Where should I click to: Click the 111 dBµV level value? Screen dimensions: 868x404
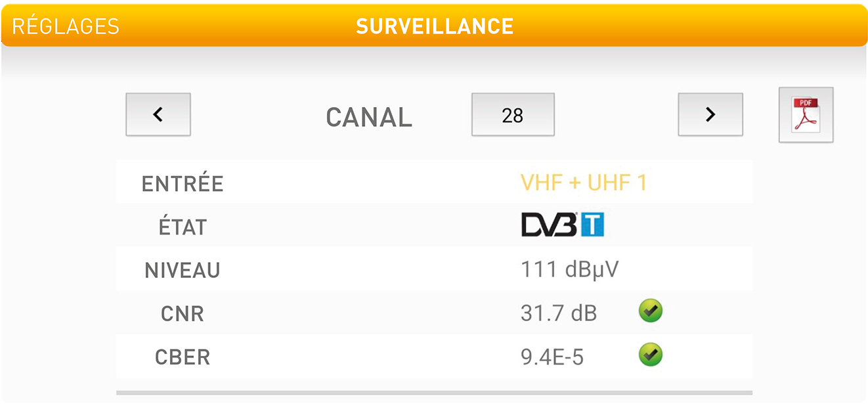pyautogui.click(x=569, y=269)
